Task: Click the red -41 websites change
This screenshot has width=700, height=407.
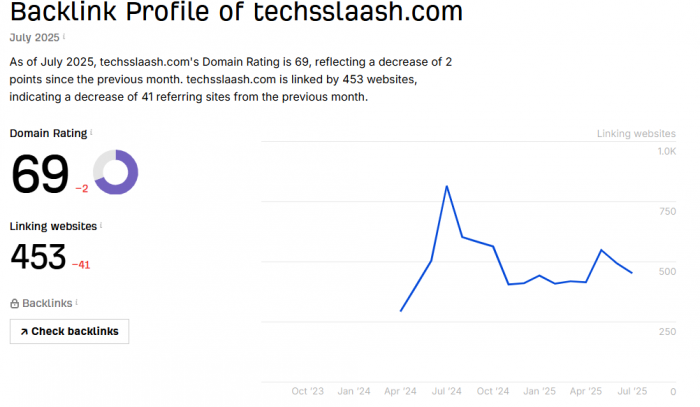Action: (x=81, y=265)
